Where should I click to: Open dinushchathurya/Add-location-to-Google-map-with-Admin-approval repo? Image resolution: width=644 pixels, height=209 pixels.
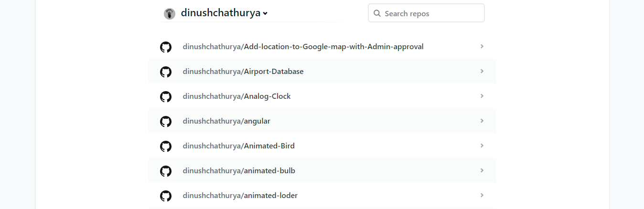pos(303,47)
